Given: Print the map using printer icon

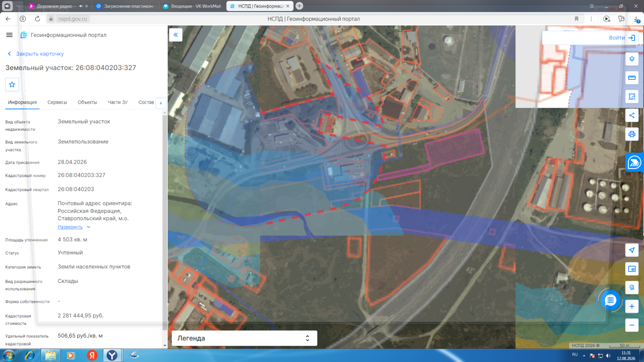Looking at the screenshot, I should click(x=632, y=134).
